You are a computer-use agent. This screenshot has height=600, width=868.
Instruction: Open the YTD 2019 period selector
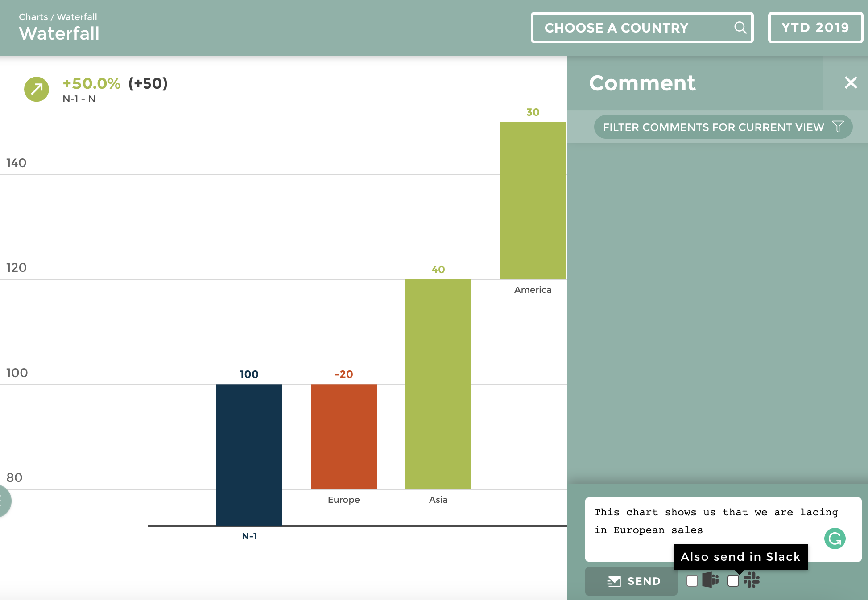(815, 28)
